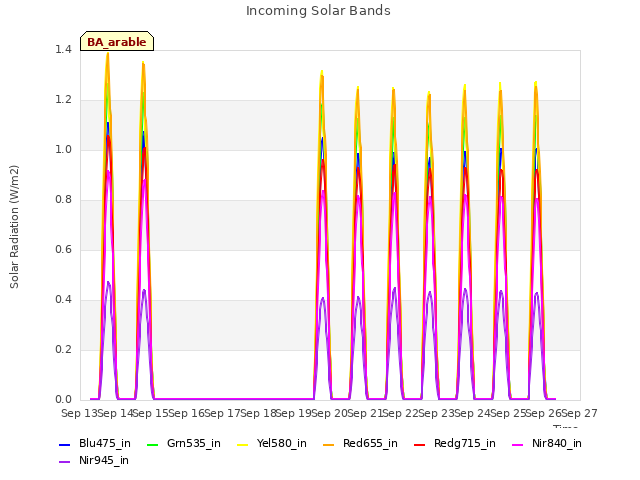The image size is (640, 480).
Task: Click the magenta Nir840_in legend color marker
Action: 518,444
